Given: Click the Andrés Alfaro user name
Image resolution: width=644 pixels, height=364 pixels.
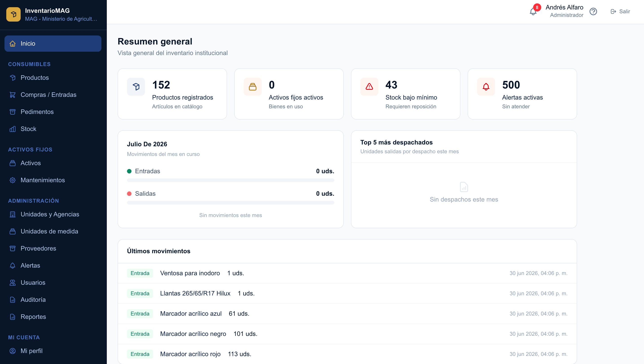Looking at the screenshot, I should point(564,7).
